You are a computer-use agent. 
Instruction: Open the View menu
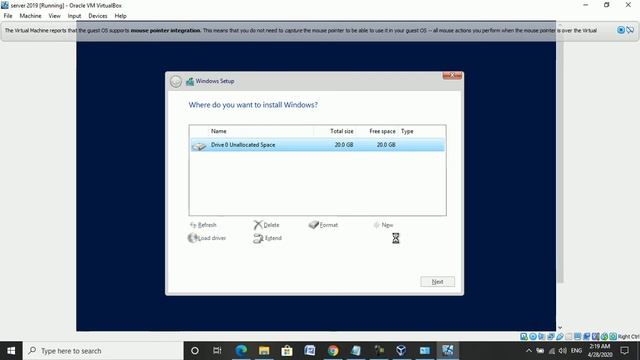(x=54, y=16)
